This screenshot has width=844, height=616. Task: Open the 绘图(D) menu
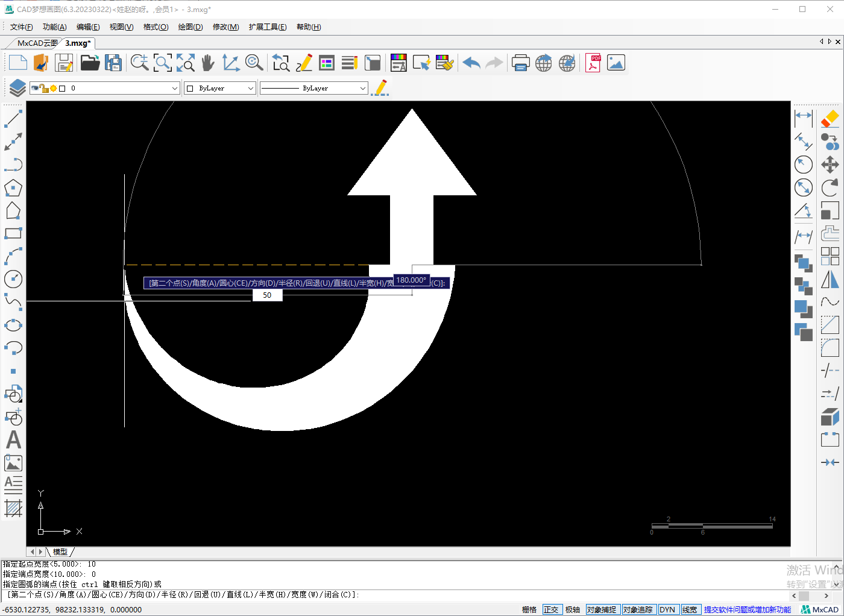click(191, 27)
